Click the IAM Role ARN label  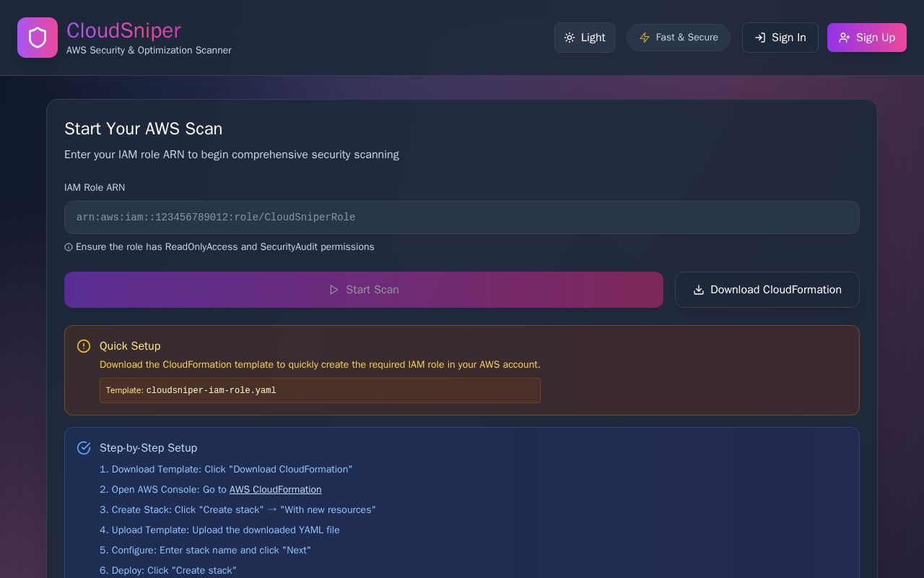(95, 188)
